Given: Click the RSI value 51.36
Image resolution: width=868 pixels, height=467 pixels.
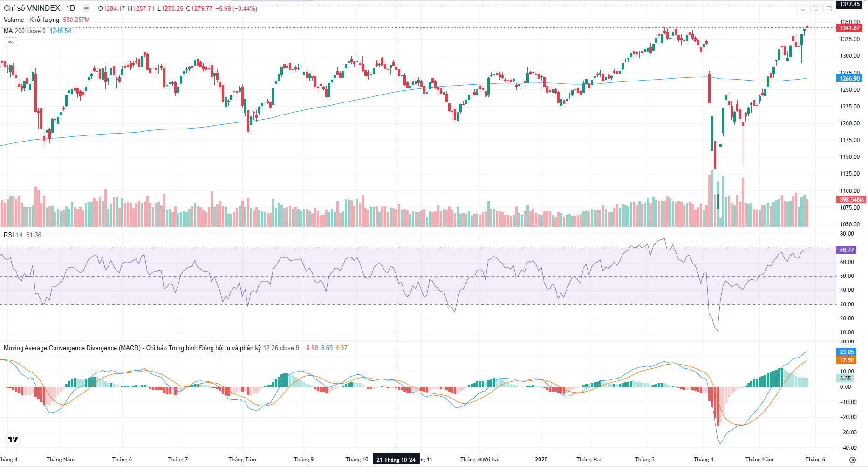Looking at the screenshot, I should pyautogui.click(x=34, y=235).
